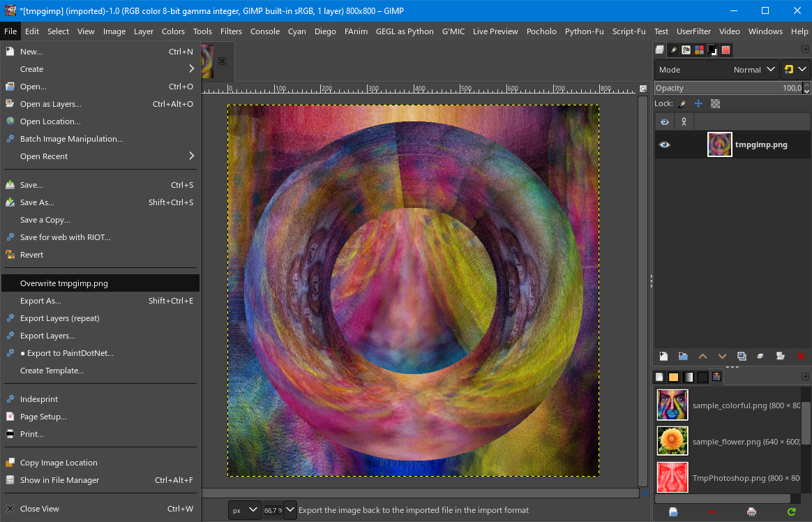Click navigation icon at ruler corner
This screenshot has width=812, height=522.
[642, 89]
